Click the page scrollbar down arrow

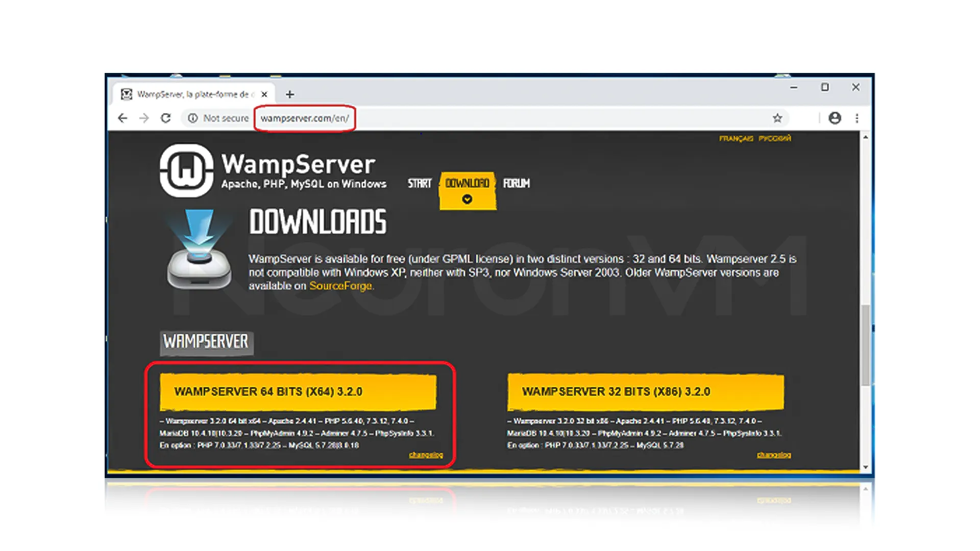(x=866, y=467)
